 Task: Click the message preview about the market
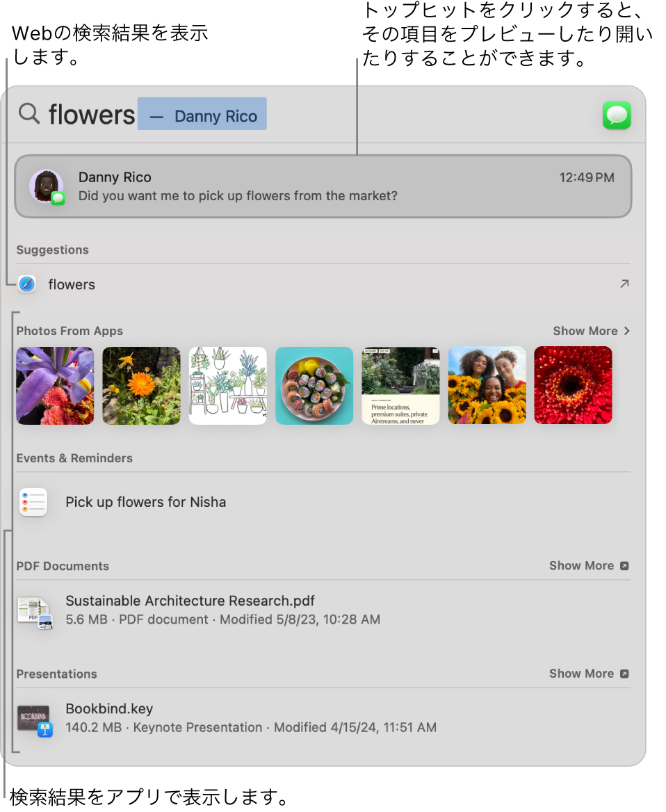238,196
